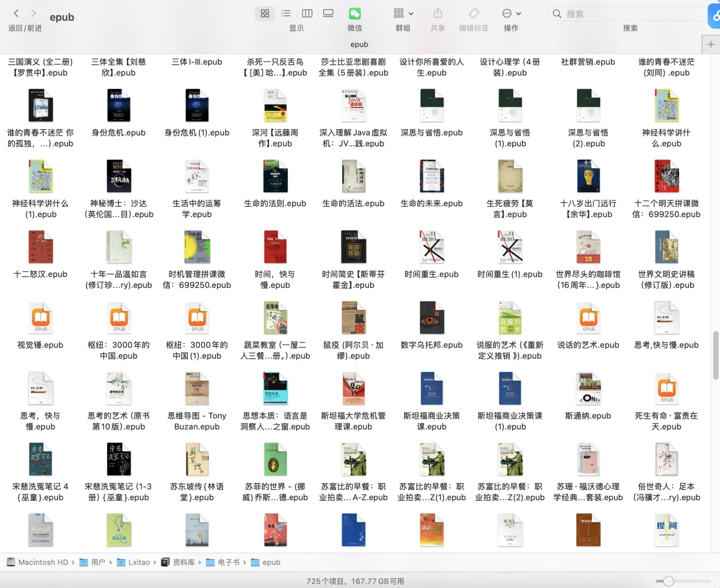Click the vertical scrollbar thumb
The width and height of the screenshot is (720, 588).
(x=716, y=355)
